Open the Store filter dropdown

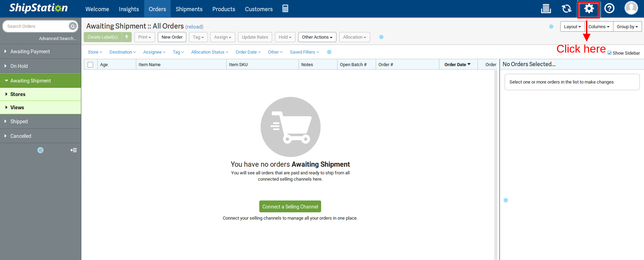pos(95,52)
